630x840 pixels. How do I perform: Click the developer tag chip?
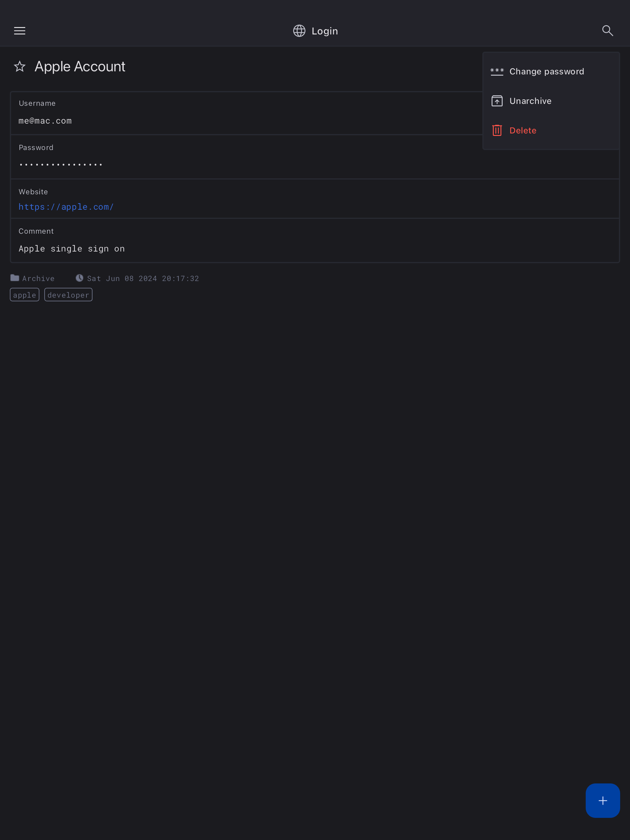[68, 295]
